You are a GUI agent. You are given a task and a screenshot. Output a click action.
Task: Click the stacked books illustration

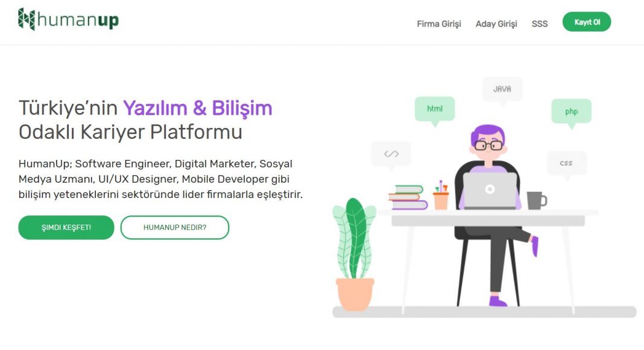[408, 197]
